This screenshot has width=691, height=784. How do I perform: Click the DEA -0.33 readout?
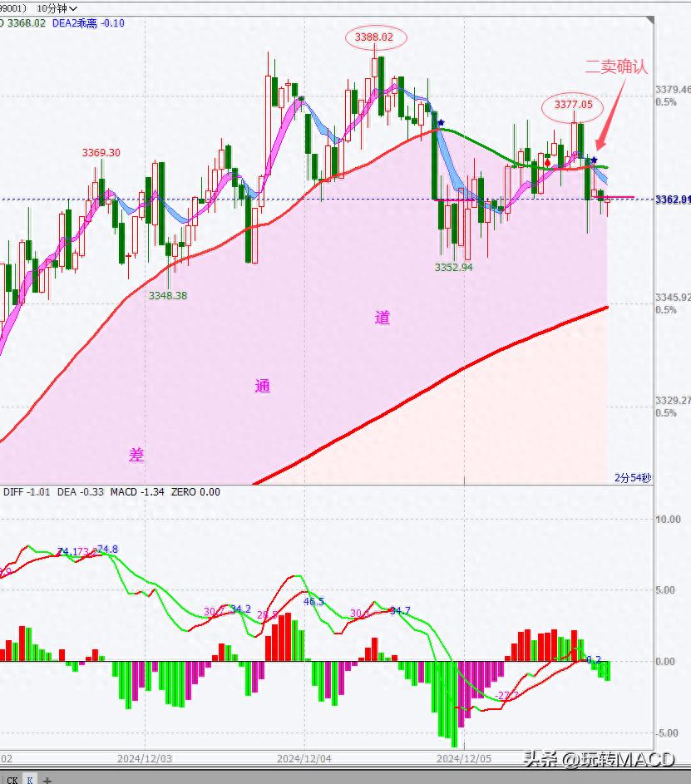click(x=81, y=492)
